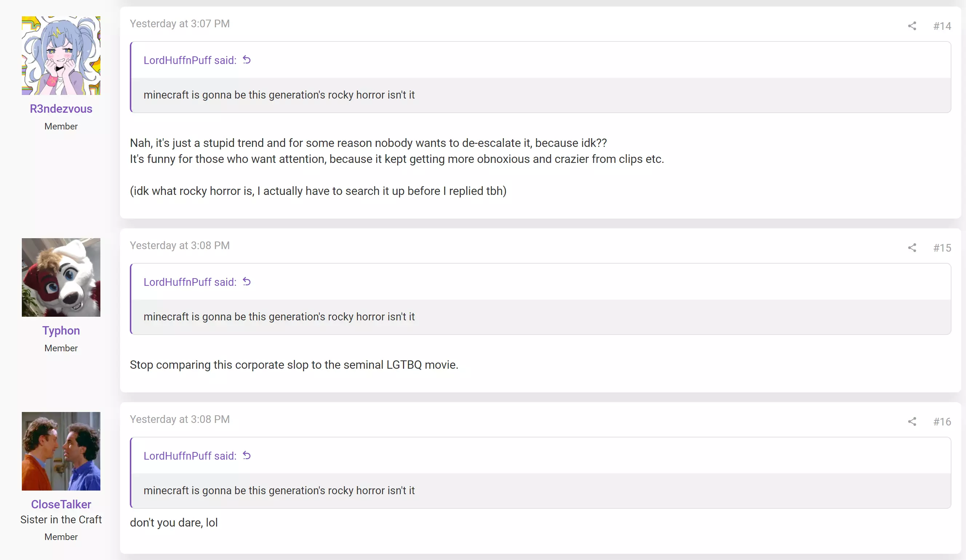Viewport: 966px width, 560px height.
Task: Click 'Member' label under R3ndezvous
Action: point(61,127)
